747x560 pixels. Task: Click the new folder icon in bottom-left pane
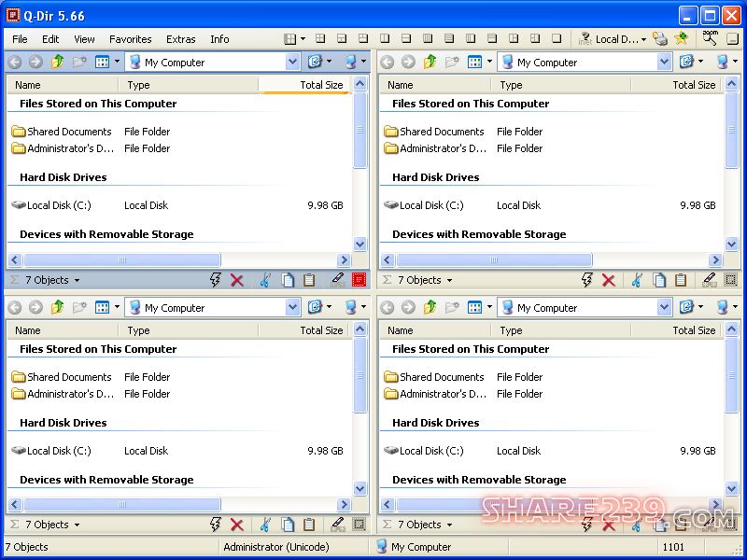tap(79, 308)
